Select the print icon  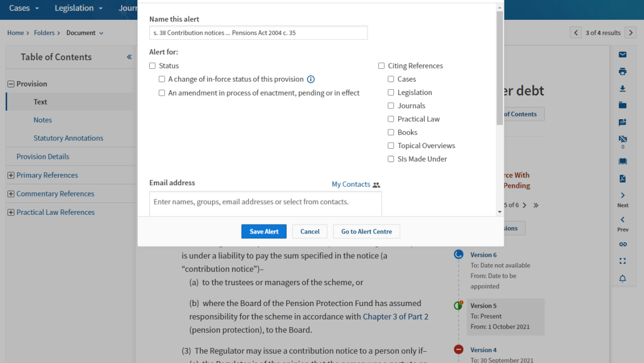tap(623, 71)
